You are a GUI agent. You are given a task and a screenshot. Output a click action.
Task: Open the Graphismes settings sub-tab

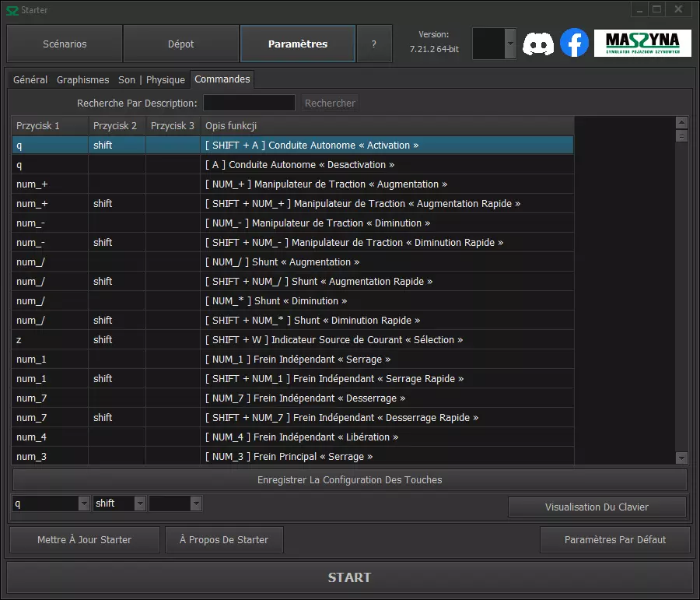82,80
